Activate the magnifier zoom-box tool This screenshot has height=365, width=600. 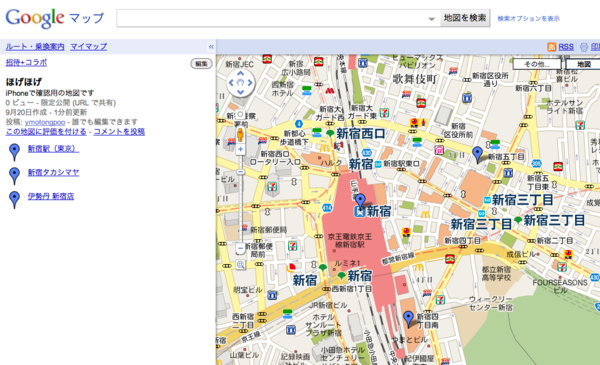pos(240,264)
